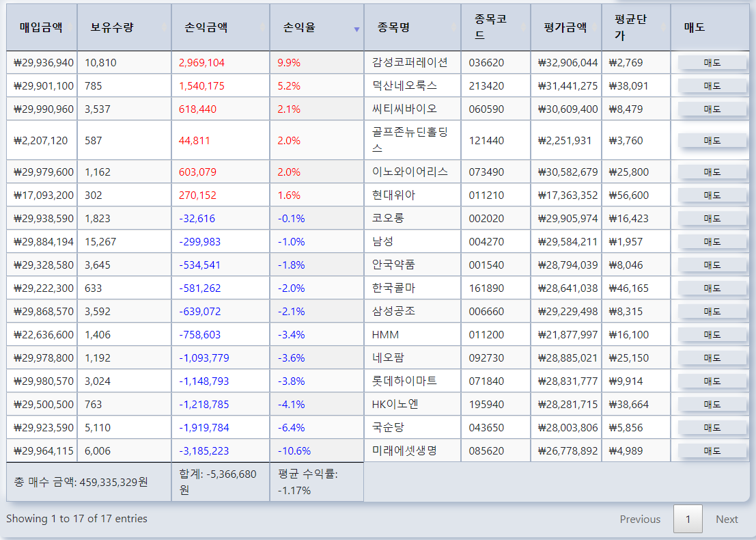Select page 1 in pagination
This screenshot has height=540, width=756.
coord(688,519)
